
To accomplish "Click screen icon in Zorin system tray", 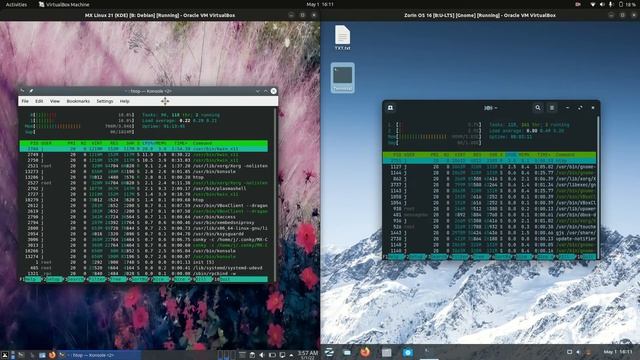I will 569,352.
